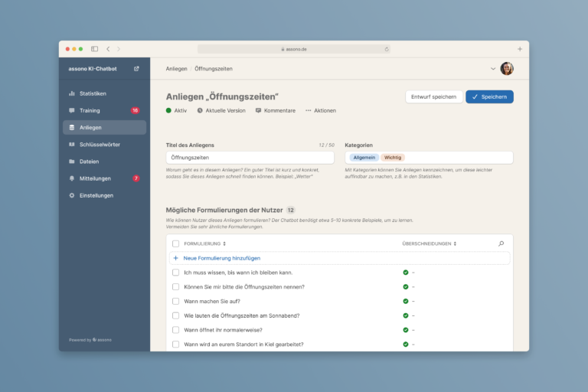Image resolution: width=588 pixels, height=392 pixels.
Task: Click browser address bar assono.de
Action: [x=294, y=49]
